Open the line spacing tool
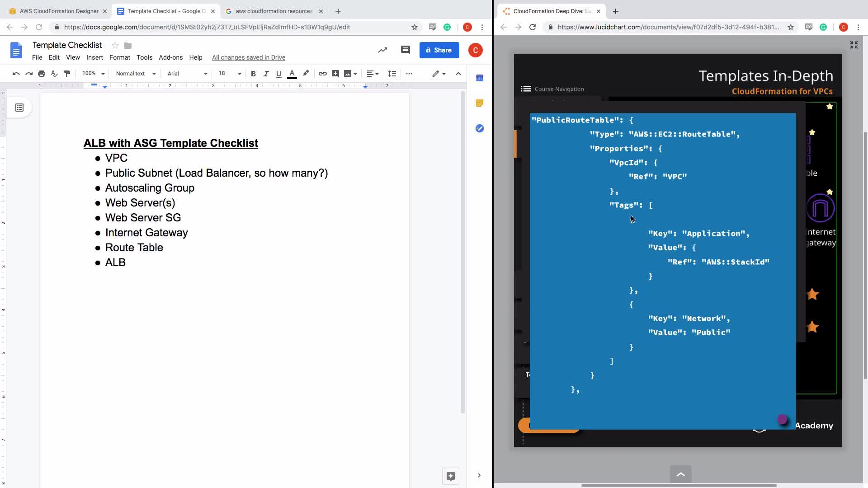 [392, 74]
